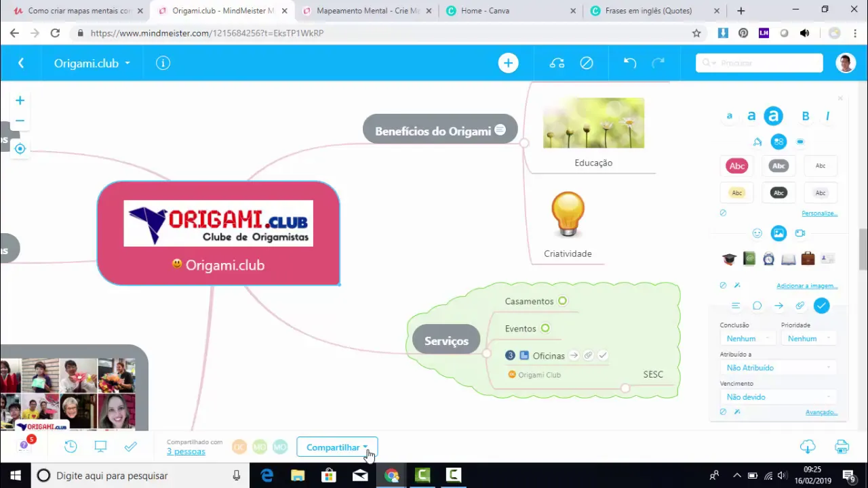
Task: Select the paint bucket fill icon
Action: click(x=757, y=142)
